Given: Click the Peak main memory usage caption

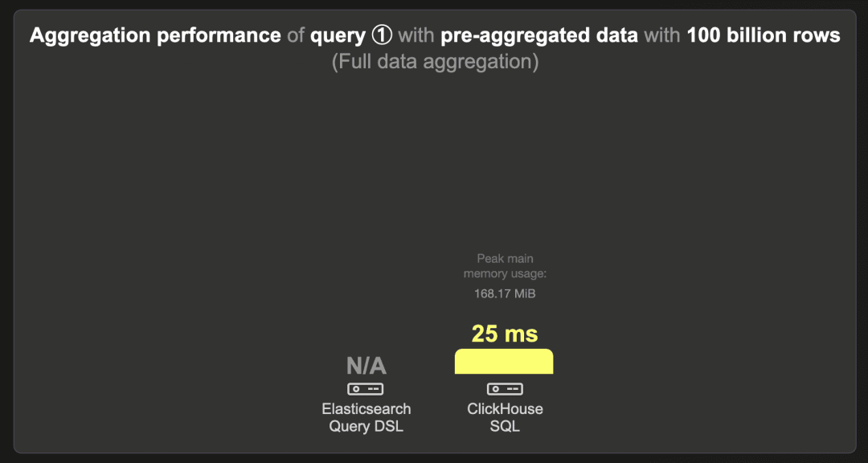Looking at the screenshot, I should [x=505, y=266].
